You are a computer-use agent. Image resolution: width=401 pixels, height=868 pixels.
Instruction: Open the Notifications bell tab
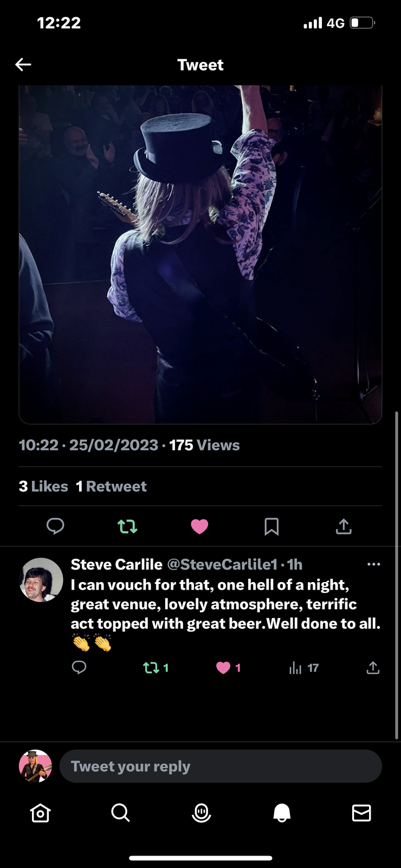[282, 813]
